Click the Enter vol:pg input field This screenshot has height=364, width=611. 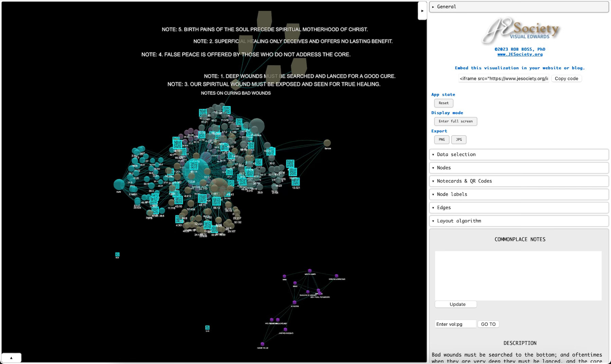[x=456, y=324]
